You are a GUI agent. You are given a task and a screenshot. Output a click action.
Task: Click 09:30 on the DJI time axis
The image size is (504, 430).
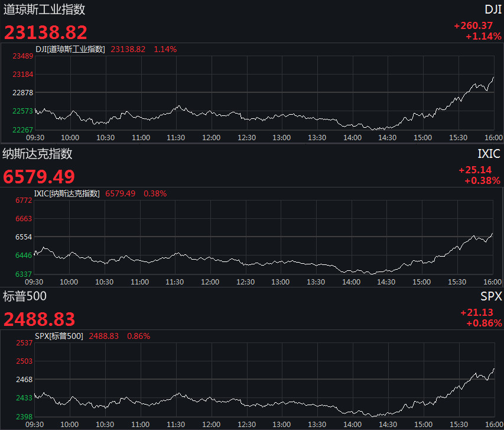click(35, 138)
